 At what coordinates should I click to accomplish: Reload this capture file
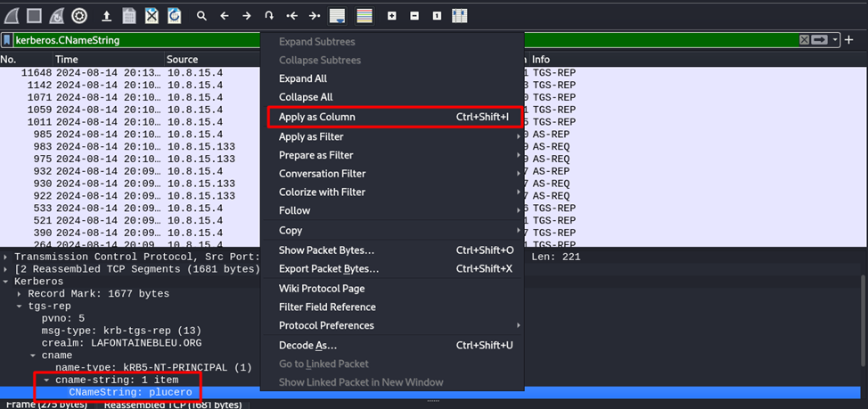[175, 17]
